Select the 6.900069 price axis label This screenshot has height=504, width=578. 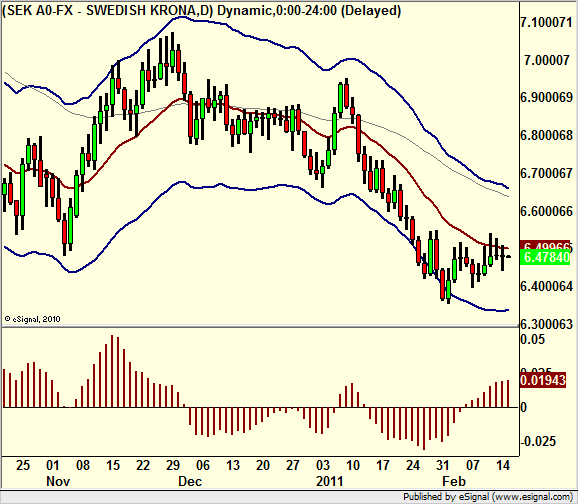click(546, 98)
